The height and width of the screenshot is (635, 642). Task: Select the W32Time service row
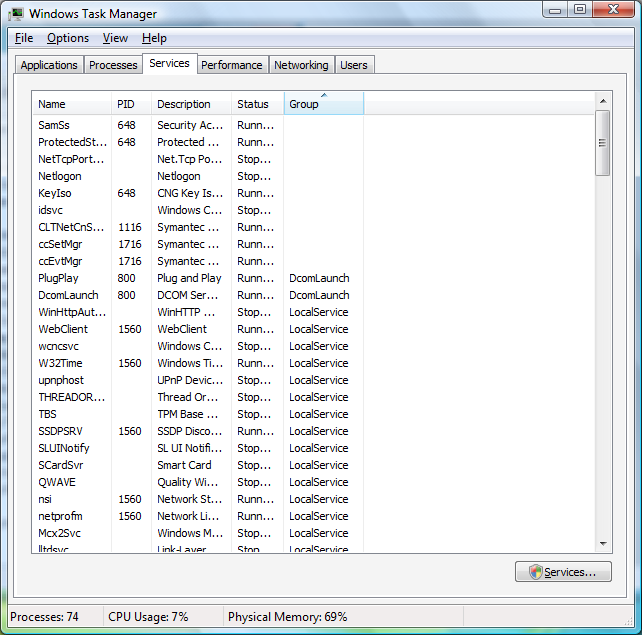(198, 363)
